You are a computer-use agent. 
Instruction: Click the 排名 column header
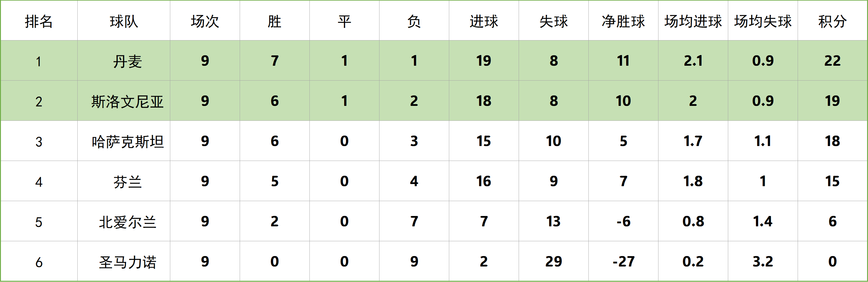[39, 21]
